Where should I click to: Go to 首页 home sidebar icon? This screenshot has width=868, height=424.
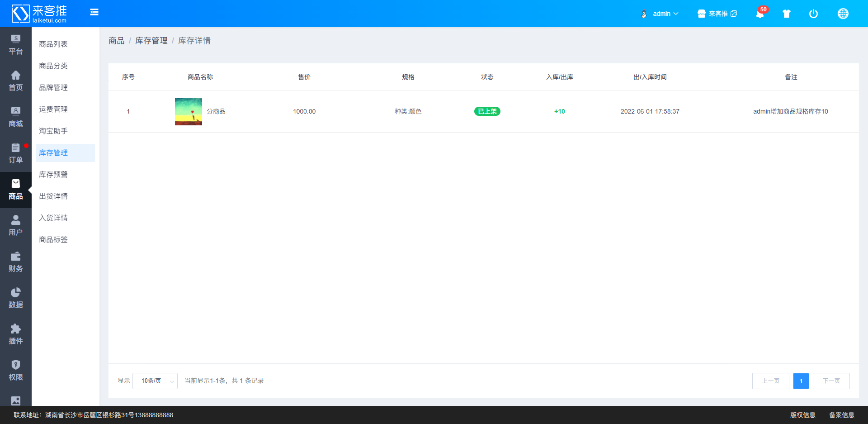pos(16,81)
